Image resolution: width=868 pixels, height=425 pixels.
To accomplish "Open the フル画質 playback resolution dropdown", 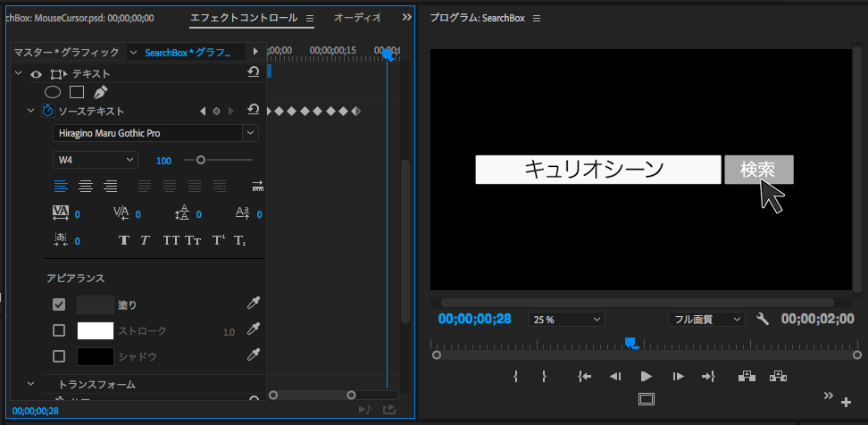I will tap(706, 320).
